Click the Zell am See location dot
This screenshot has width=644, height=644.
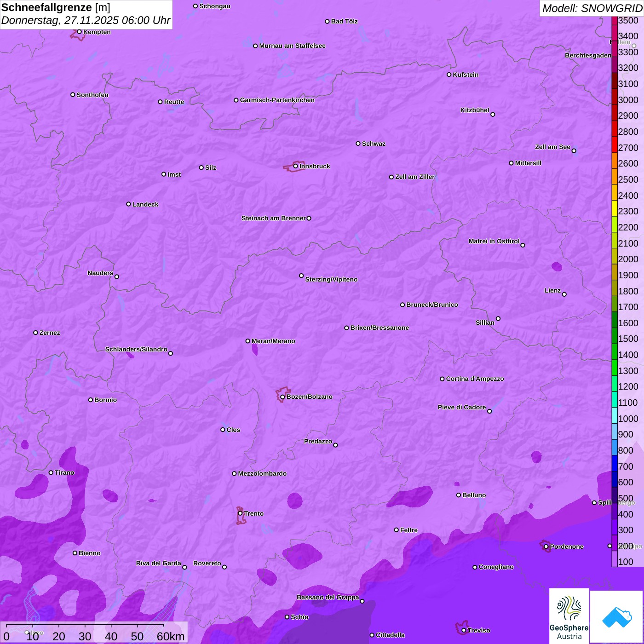pos(574,150)
